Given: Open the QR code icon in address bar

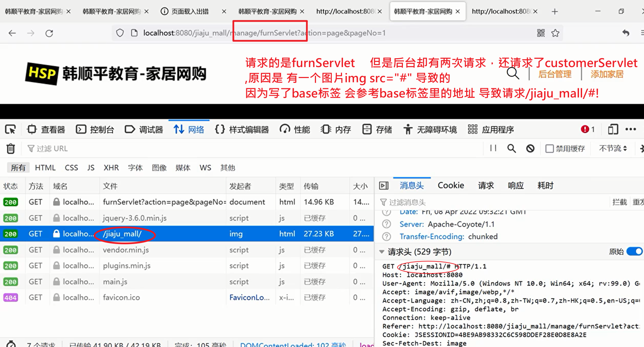Looking at the screenshot, I should pyautogui.click(x=541, y=33).
